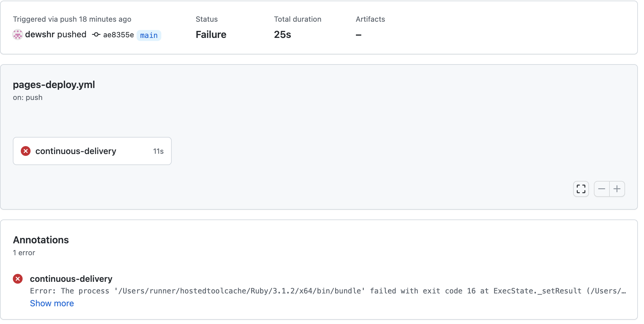Click the red failure icon in job card

(26, 151)
